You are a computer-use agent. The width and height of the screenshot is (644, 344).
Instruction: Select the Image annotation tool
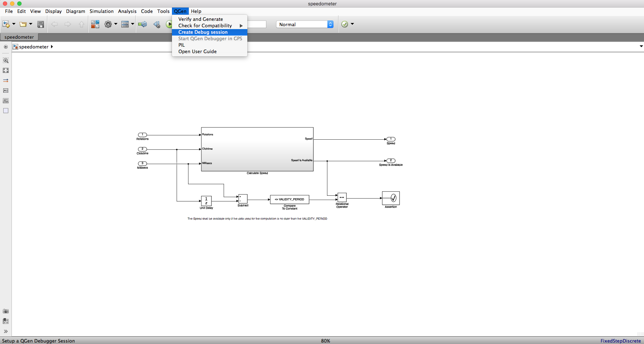6,101
